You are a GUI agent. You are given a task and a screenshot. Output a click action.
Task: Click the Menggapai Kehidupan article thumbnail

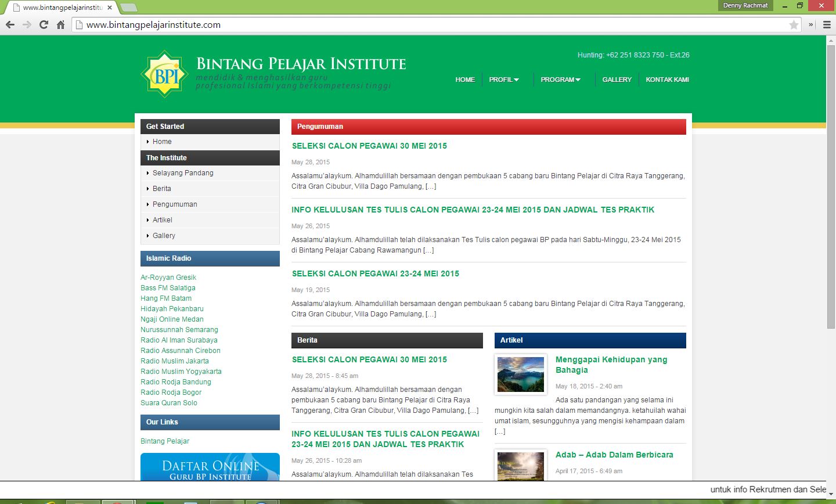[521, 375]
